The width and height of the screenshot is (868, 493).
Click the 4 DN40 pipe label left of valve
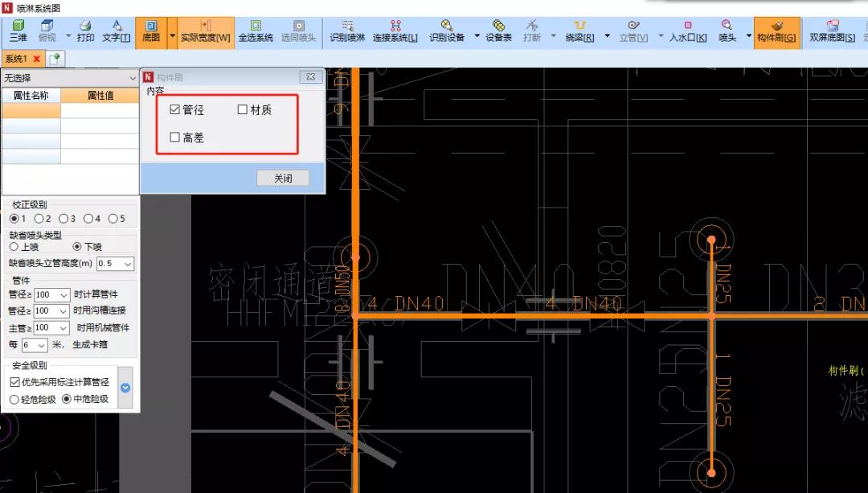pos(405,303)
